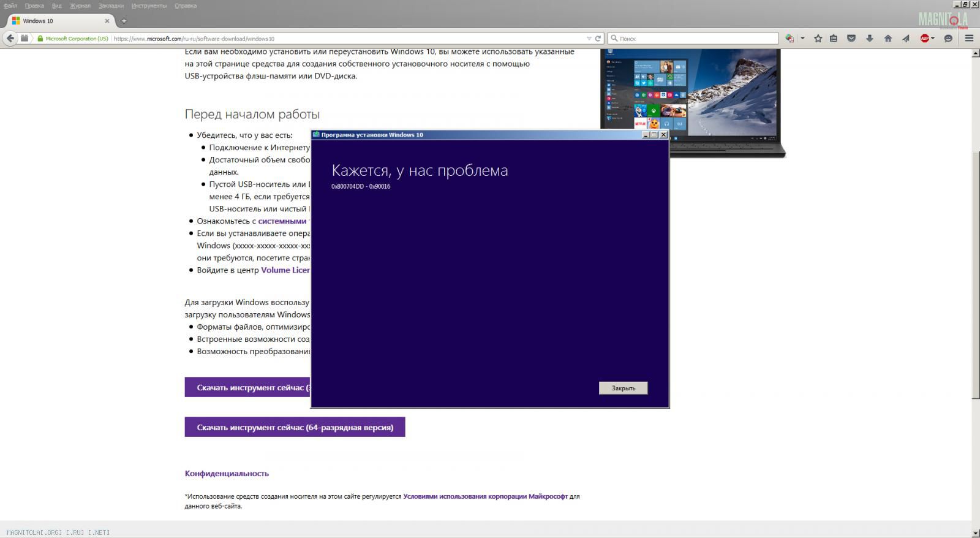Open the dropdown arrow next to globe extension
Viewport: 980px width, 538px height.
pyautogui.click(x=802, y=38)
